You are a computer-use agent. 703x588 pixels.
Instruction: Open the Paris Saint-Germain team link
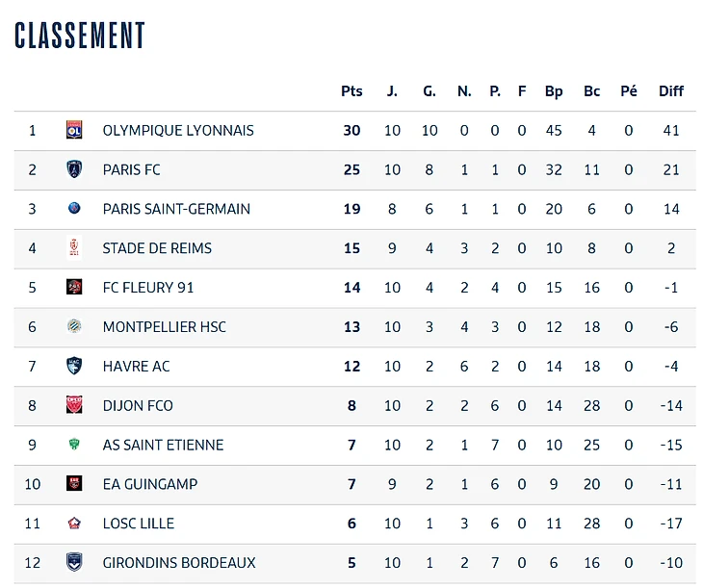(176, 209)
